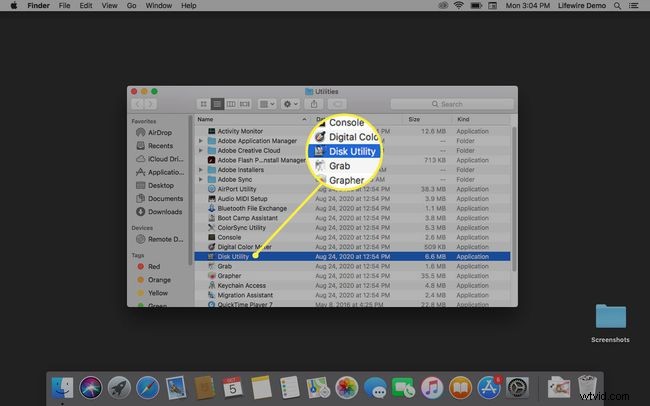Click the Edit Tags toolbar button
Screen dimensions: 650x406
point(337,104)
